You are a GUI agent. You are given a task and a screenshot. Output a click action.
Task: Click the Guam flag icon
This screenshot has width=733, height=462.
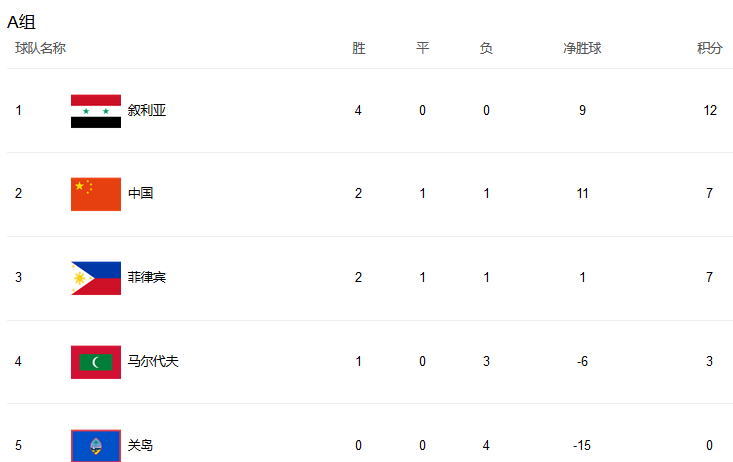pyautogui.click(x=96, y=445)
